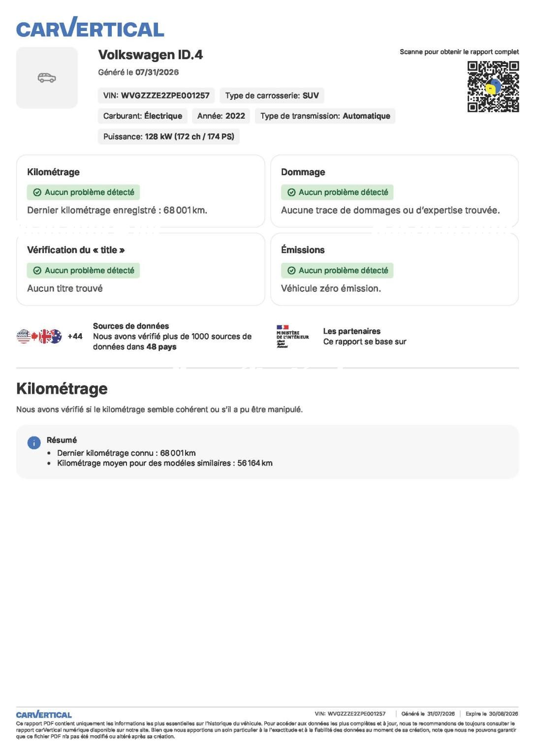Click the car placeholder thumbnail
This screenshot has width=535, height=756.
pos(47,78)
